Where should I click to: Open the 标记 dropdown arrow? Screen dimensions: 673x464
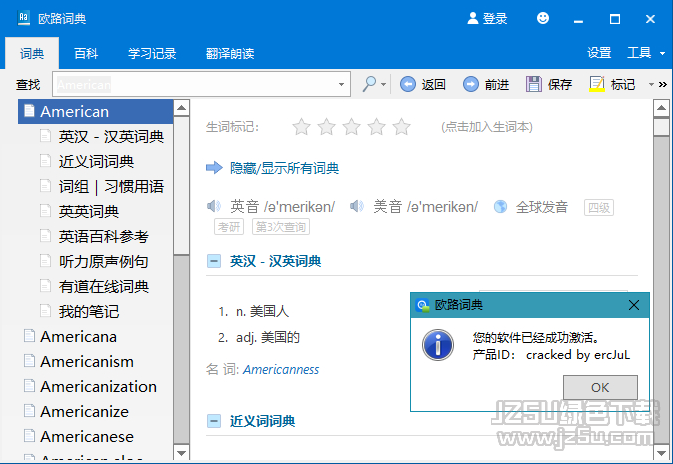651,85
